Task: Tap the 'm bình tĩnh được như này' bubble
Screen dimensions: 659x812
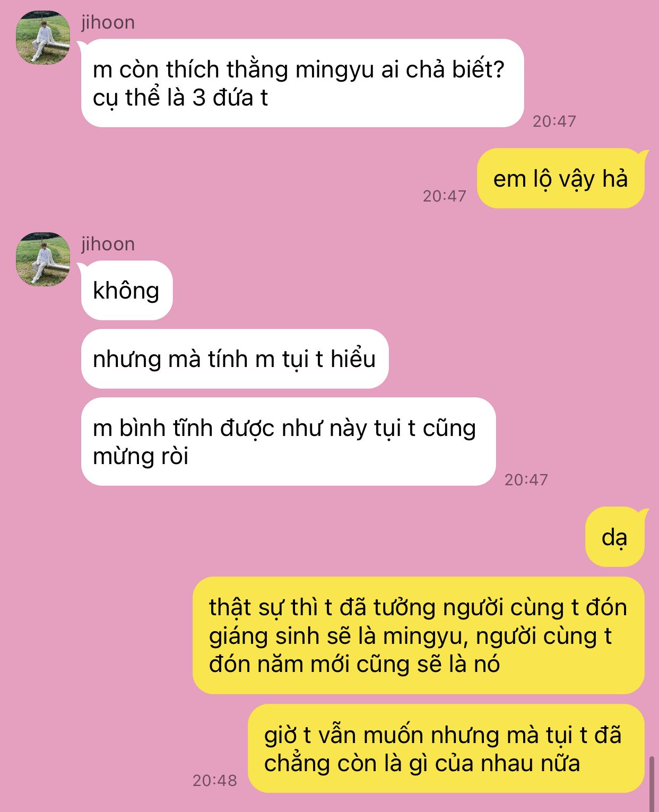Action: (x=288, y=442)
